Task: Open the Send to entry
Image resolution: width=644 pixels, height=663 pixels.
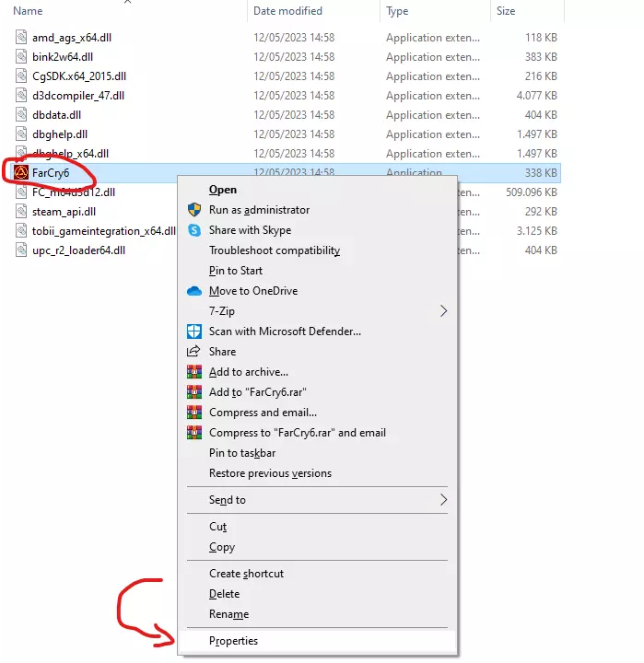Action: [x=317, y=500]
